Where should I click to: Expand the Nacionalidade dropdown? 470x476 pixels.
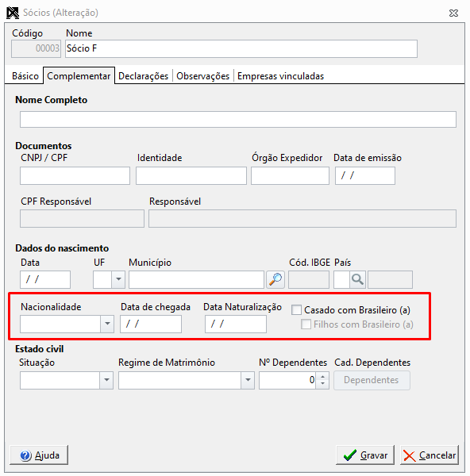pos(107,324)
